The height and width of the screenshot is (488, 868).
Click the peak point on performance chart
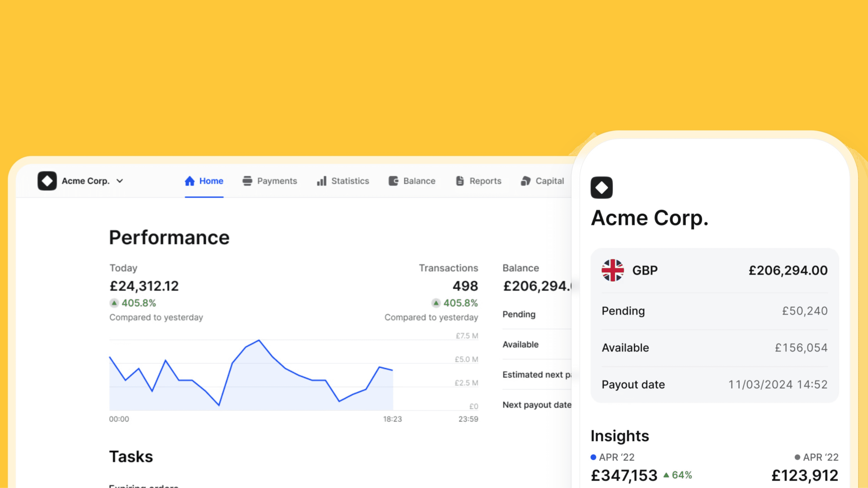259,341
